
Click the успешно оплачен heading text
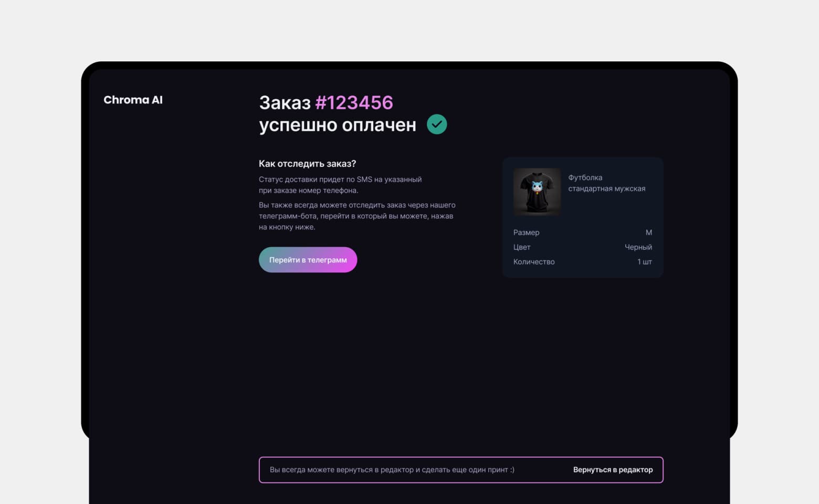pyautogui.click(x=338, y=125)
